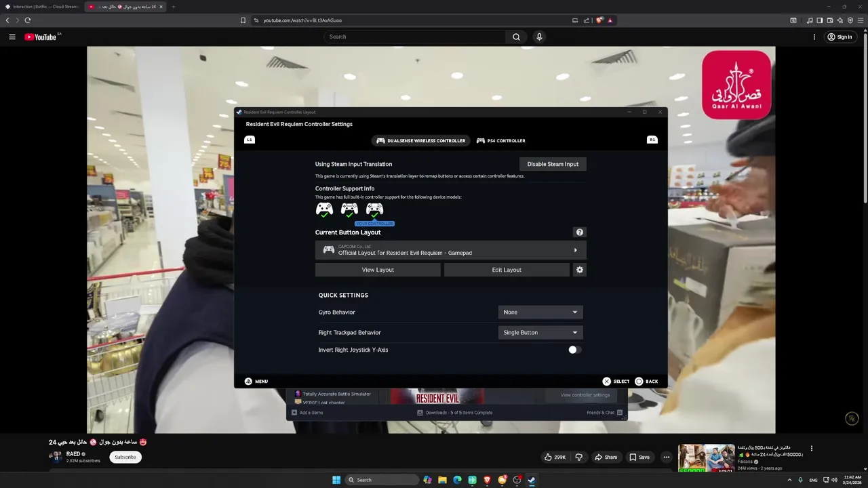
Task: Open Microsoft Edge from taskbar
Action: click(457, 480)
